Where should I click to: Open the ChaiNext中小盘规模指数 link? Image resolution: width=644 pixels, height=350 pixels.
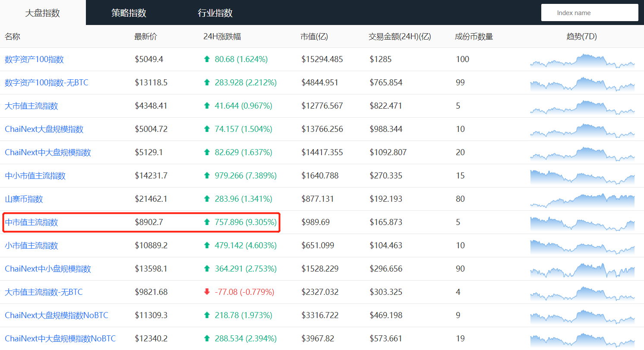coord(48,269)
